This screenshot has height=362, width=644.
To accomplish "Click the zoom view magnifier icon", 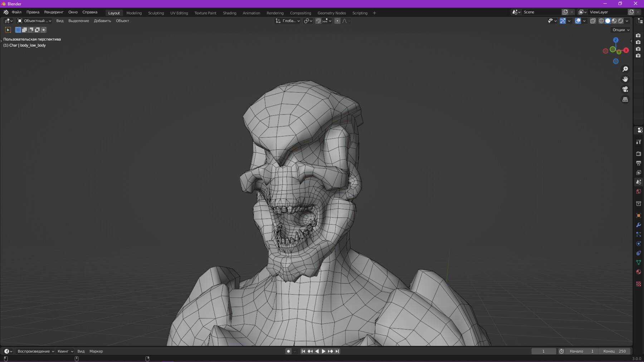I will (x=625, y=69).
